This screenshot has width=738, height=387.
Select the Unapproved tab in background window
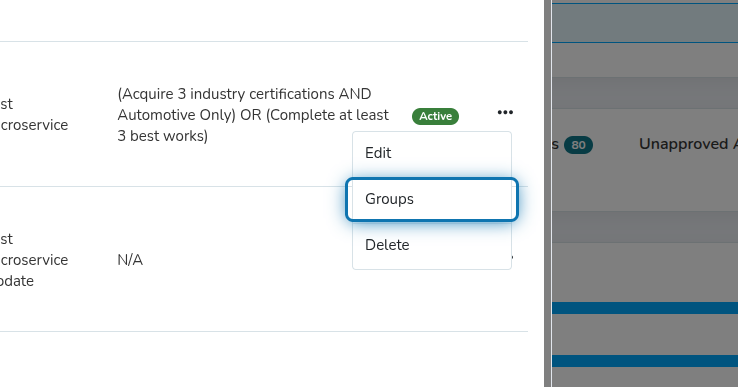click(x=688, y=144)
